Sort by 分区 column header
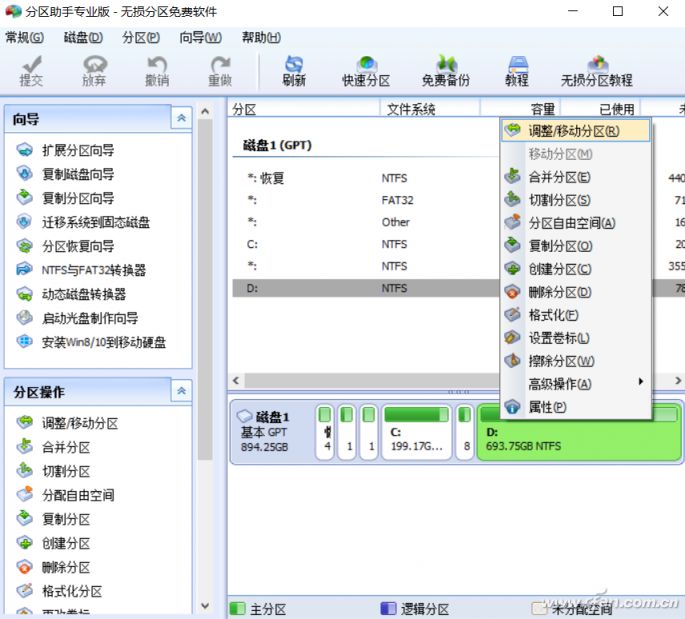Image resolution: width=685 pixels, height=619 pixels. 304,109
